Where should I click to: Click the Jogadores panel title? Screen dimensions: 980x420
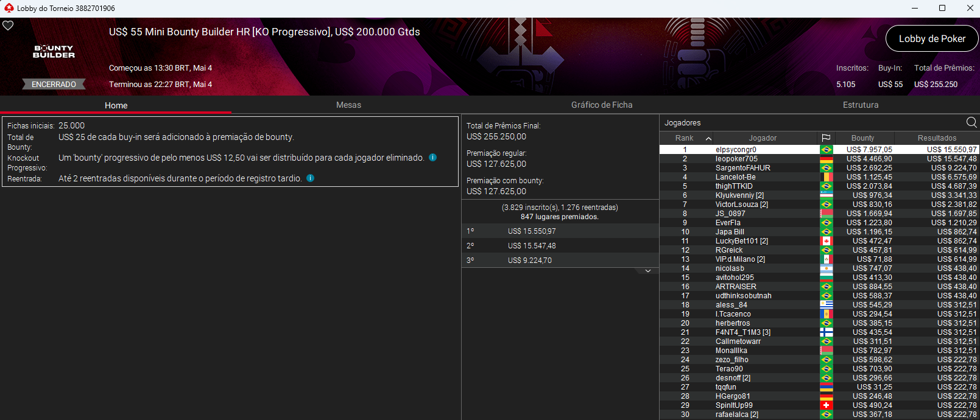[682, 123]
